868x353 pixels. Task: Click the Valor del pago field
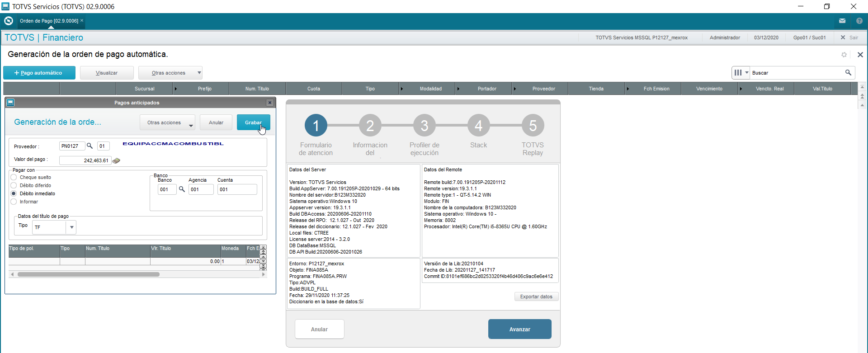click(85, 160)
